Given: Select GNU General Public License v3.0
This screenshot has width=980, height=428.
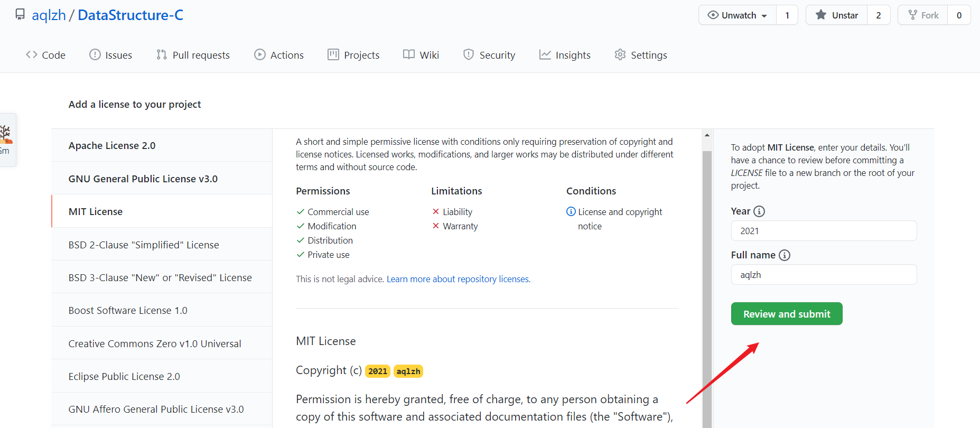Looking at the screenshot, I should tap(162, 179).
